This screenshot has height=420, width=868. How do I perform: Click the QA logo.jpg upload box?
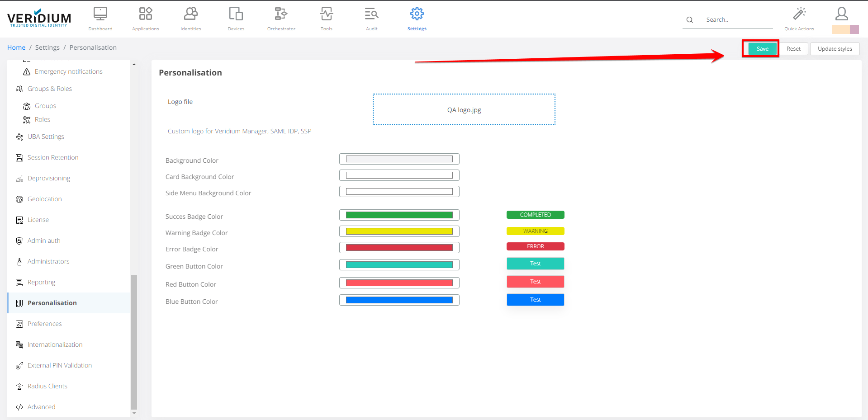pyautogui.click(x=464, y=110)
